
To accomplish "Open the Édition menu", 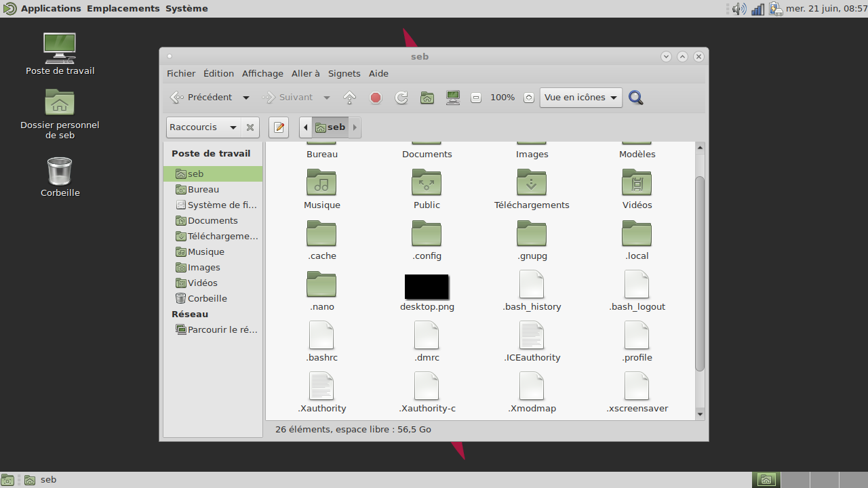I will (x=218, y=73).
